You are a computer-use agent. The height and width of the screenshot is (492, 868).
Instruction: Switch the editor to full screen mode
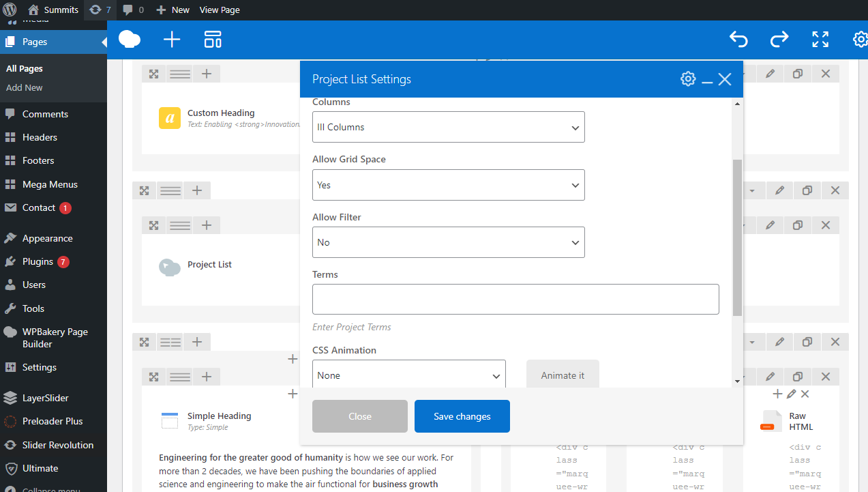click(820, 40)
